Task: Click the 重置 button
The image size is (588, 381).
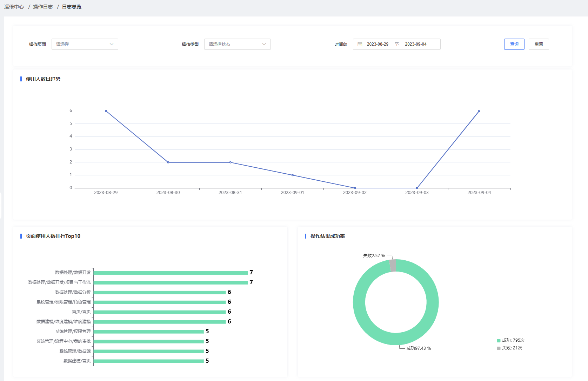Action: pyautogui.click(x=539, y=44)
